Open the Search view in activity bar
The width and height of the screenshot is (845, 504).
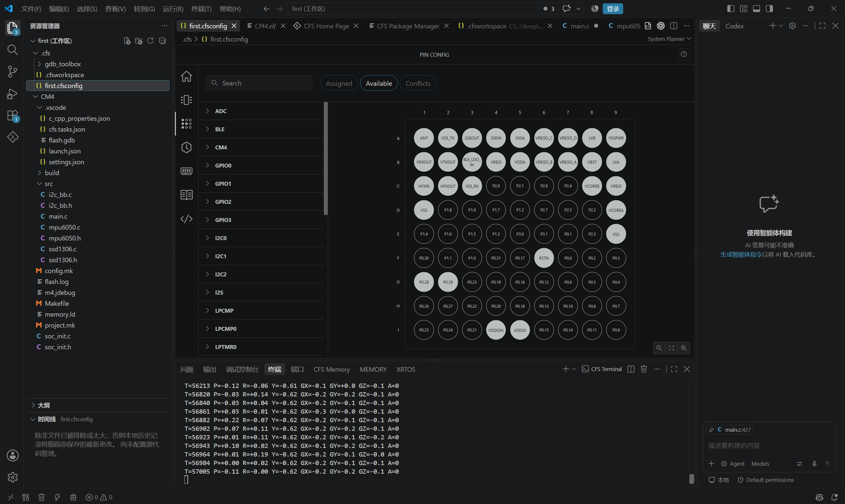(13, 49)
